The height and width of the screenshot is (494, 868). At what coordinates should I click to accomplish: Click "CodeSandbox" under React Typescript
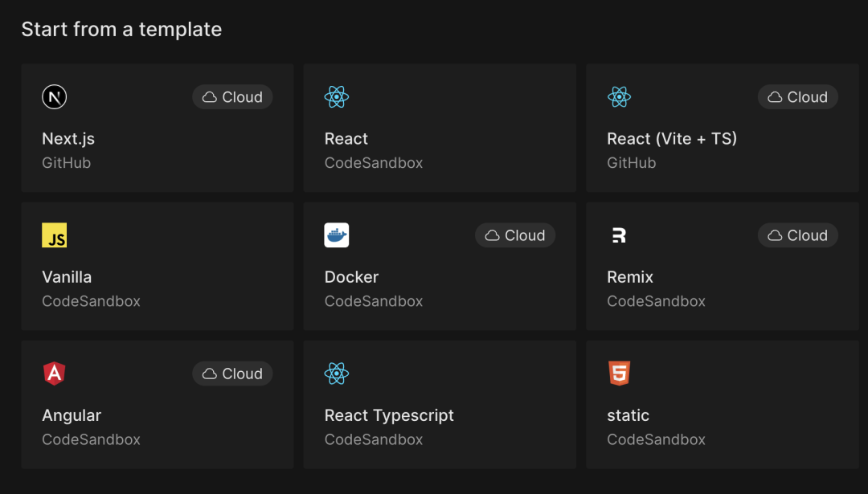(374, 439)
